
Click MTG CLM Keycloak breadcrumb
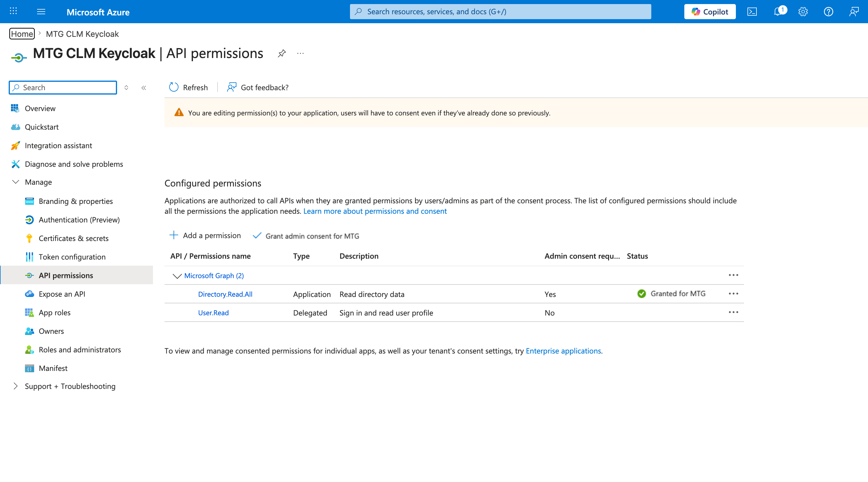pyautogui.click(x=82, y=34)
